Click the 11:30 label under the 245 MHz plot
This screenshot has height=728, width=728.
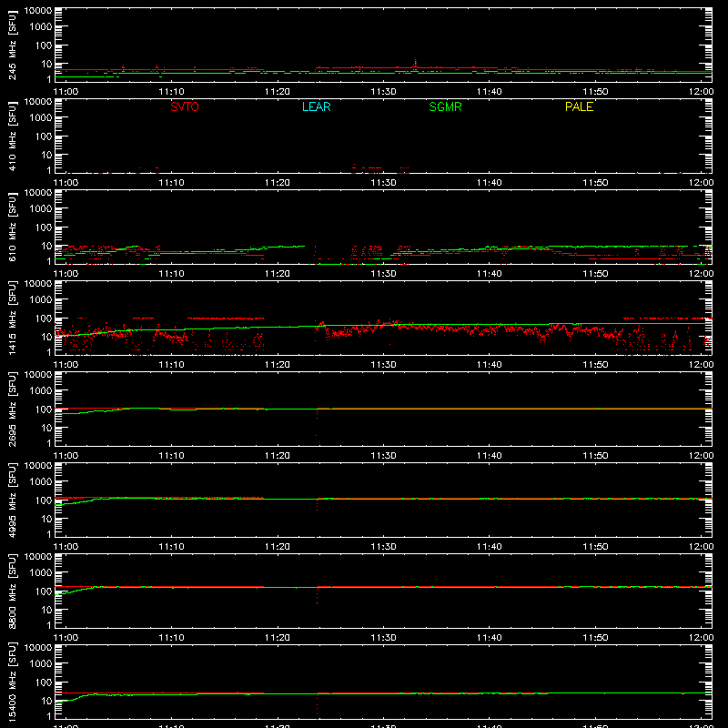(383, 92)
